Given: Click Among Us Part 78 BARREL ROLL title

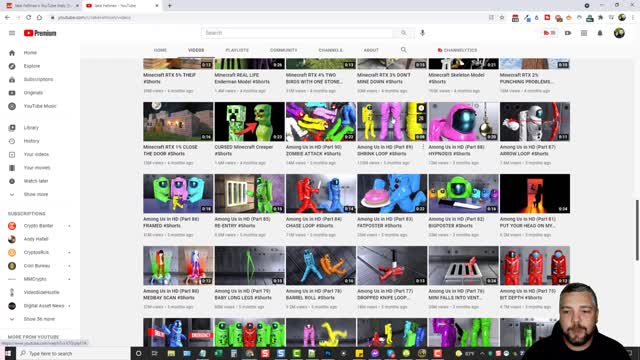Looking at the screenshot, I should 313,294.
